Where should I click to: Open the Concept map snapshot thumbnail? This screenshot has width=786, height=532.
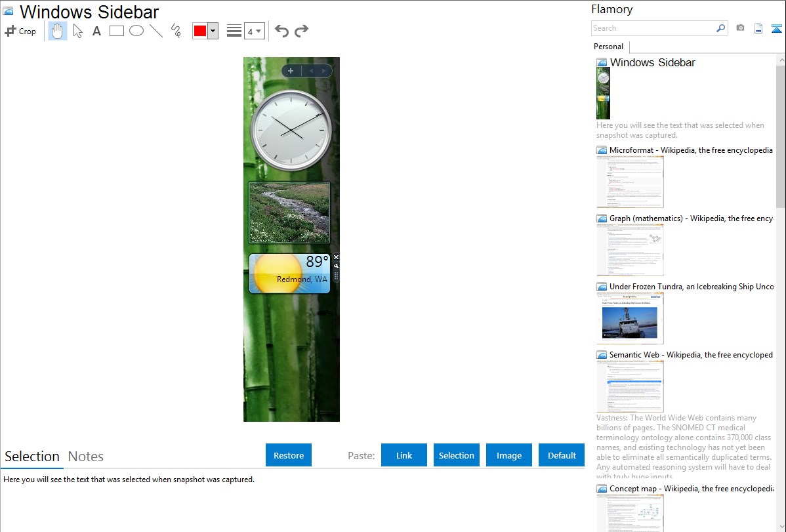[x=630, y=513]
